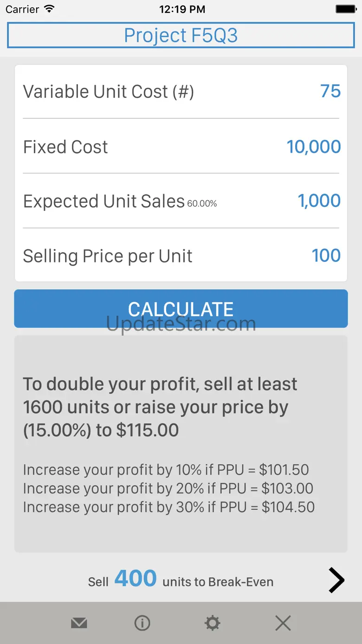Viewport: 362px width, 644px height.
Task: Tap the envelope mail icon
Action: 79,623
